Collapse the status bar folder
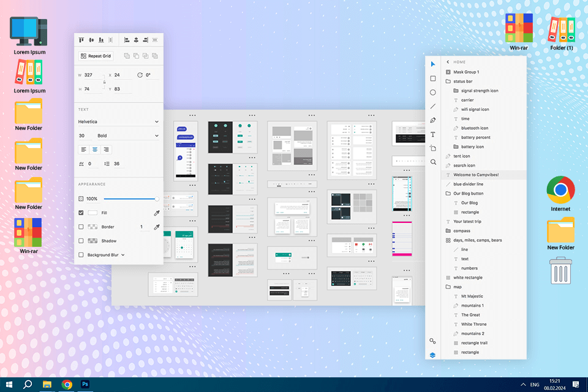This screenshot has height=392, width=588. click(x=448, y=81)
